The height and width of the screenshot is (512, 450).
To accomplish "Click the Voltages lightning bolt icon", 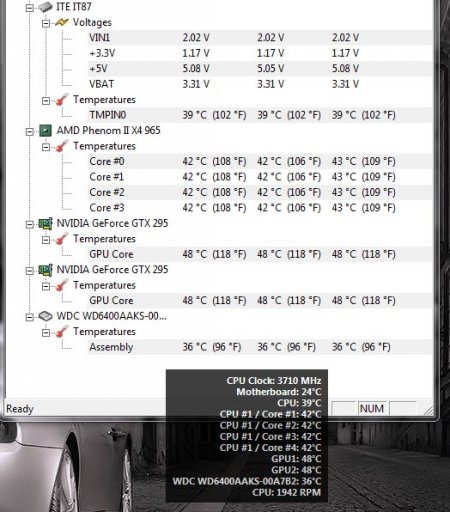I will [x=62, y=23].
